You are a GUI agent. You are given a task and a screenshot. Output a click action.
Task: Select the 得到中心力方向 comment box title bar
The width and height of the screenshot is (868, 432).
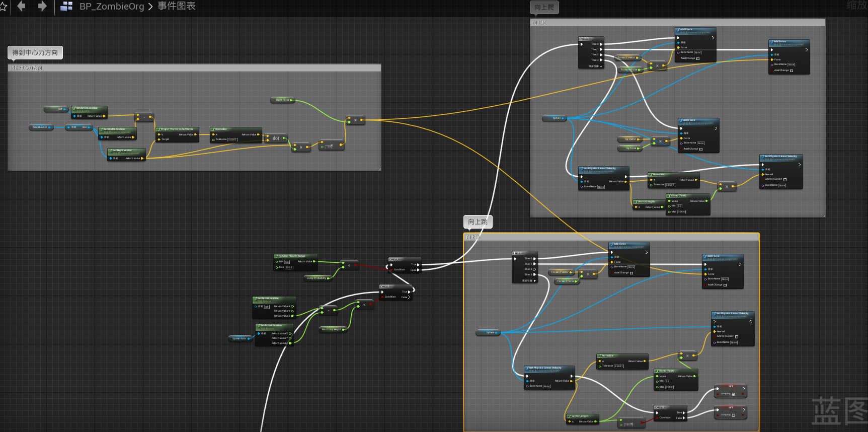194,68
